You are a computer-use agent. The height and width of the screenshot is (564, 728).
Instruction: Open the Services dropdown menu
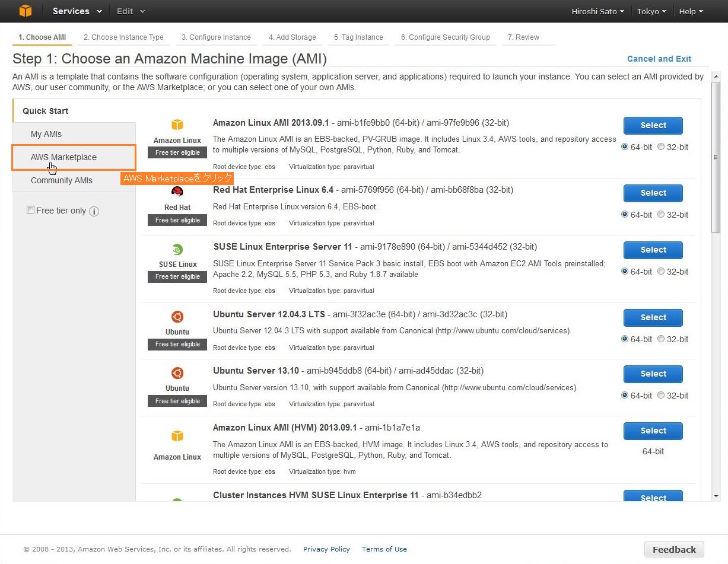click(77, 11)
